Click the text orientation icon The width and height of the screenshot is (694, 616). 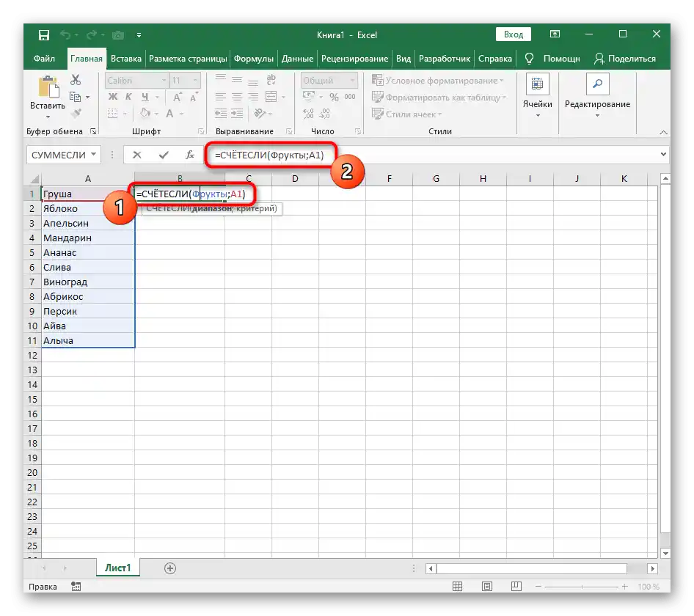(x=260, y=114)
